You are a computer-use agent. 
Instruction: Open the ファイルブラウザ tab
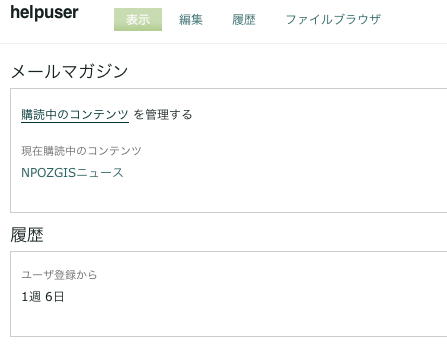(x=333, y=19)
